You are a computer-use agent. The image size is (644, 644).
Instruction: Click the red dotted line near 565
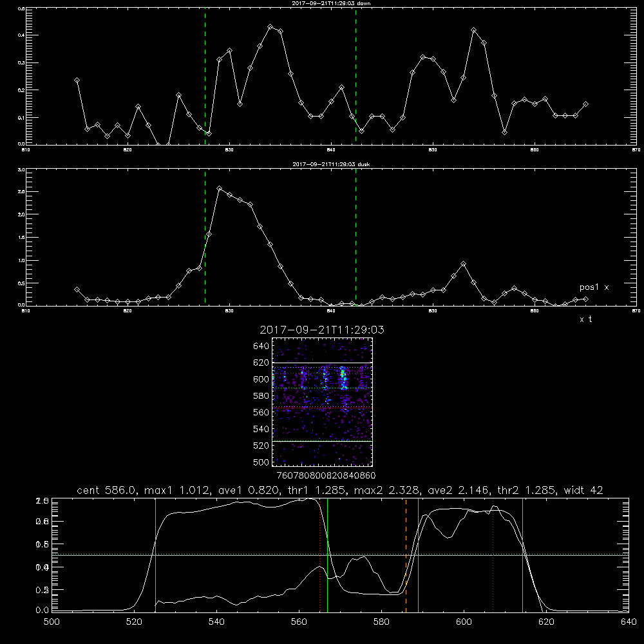tap(320, 555)
